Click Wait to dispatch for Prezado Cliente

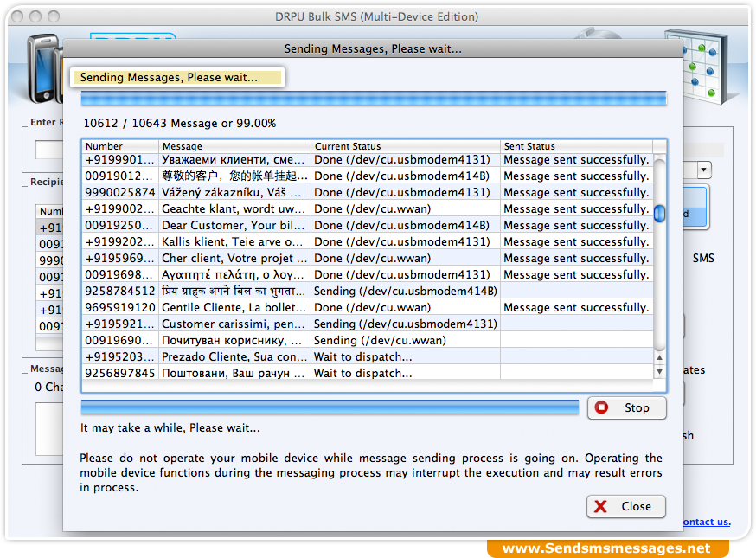click(362, 356)
